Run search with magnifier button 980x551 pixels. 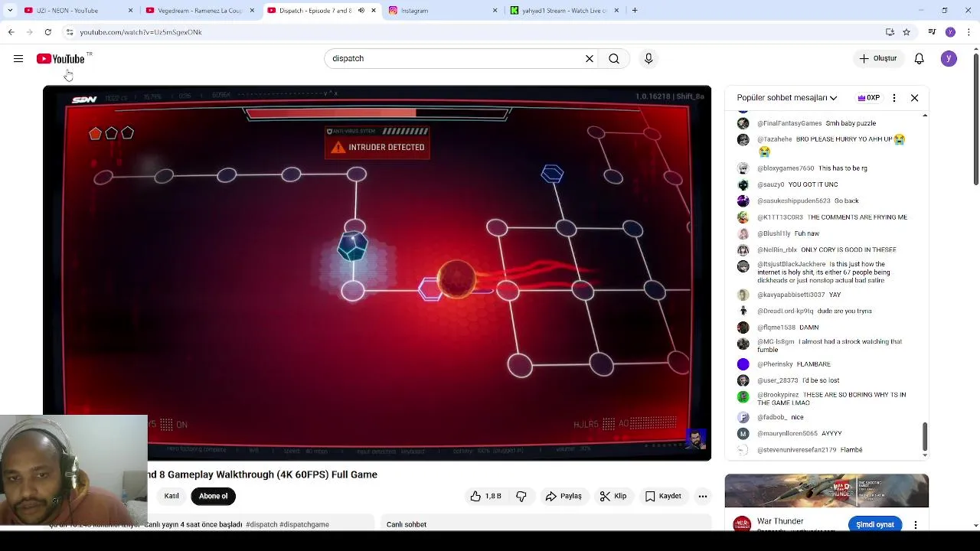(x=614, y=58)
